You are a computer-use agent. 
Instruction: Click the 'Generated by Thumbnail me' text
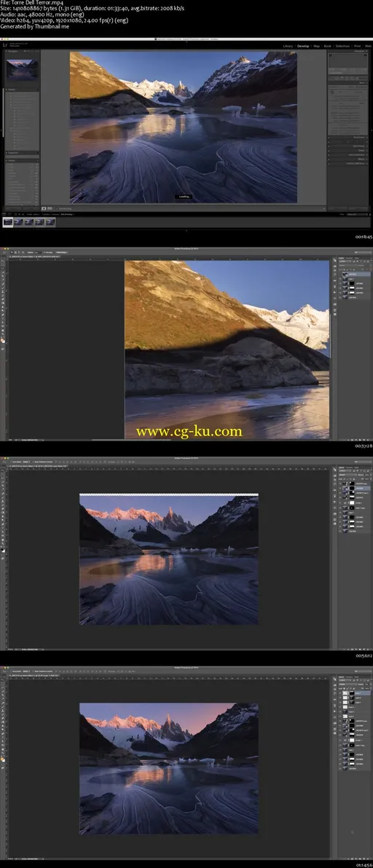34,26
